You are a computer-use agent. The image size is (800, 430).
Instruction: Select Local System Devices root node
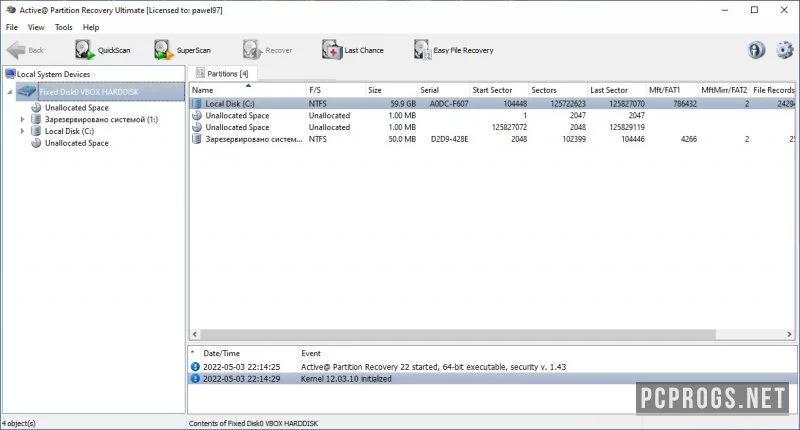(53, 74)
